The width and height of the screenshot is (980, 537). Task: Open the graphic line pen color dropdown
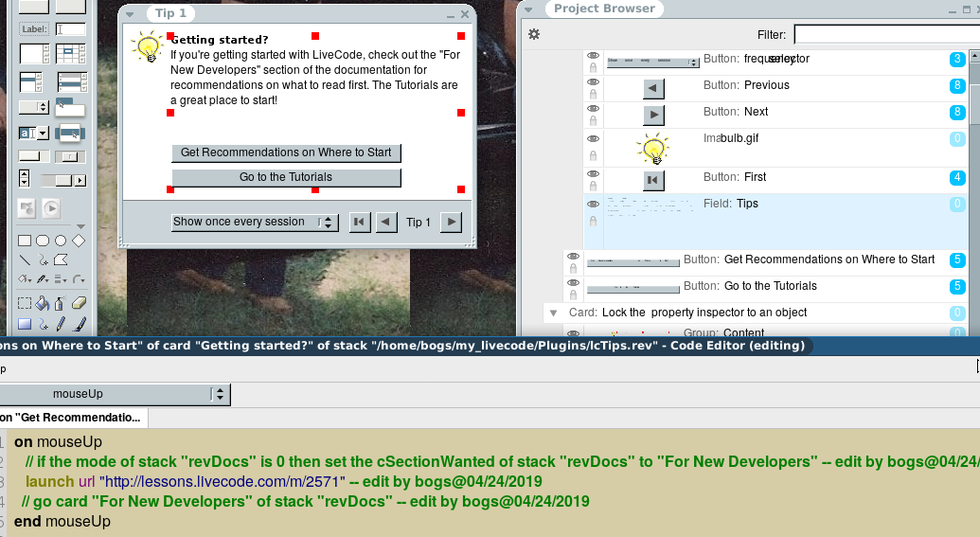pyautogui.click(x=43, y=278)
